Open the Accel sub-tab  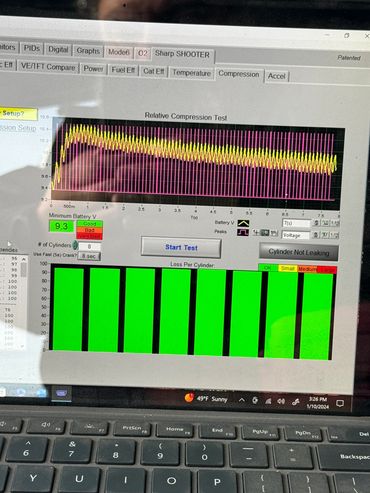coord(277,76)
